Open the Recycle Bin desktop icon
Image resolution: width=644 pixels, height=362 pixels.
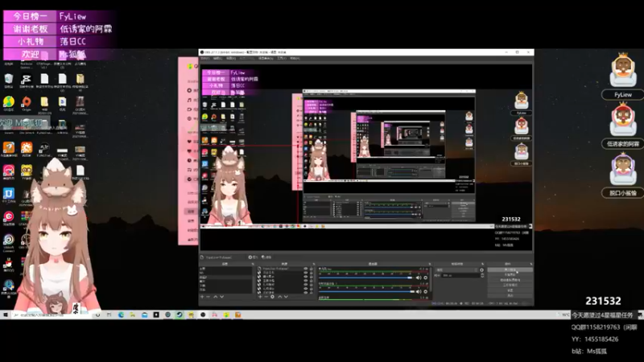(x=9, y=80)
